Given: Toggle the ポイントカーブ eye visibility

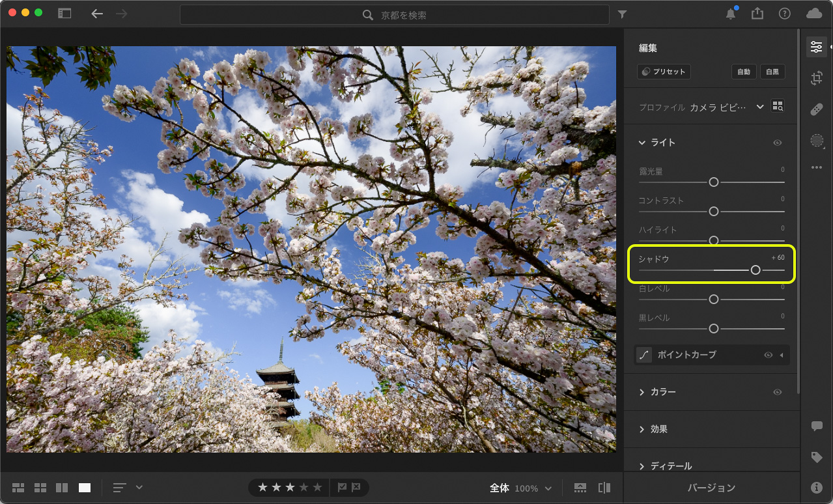Looking at the screenshot, I should point(769,355).
